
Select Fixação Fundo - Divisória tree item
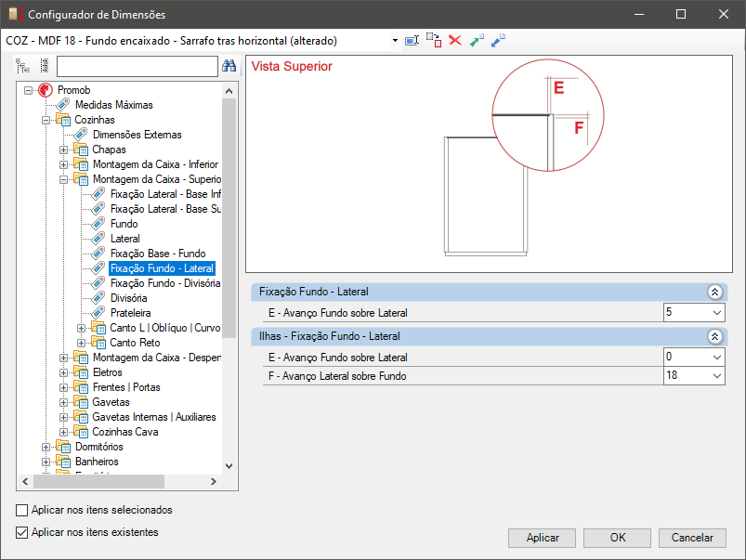coord(165,283)
